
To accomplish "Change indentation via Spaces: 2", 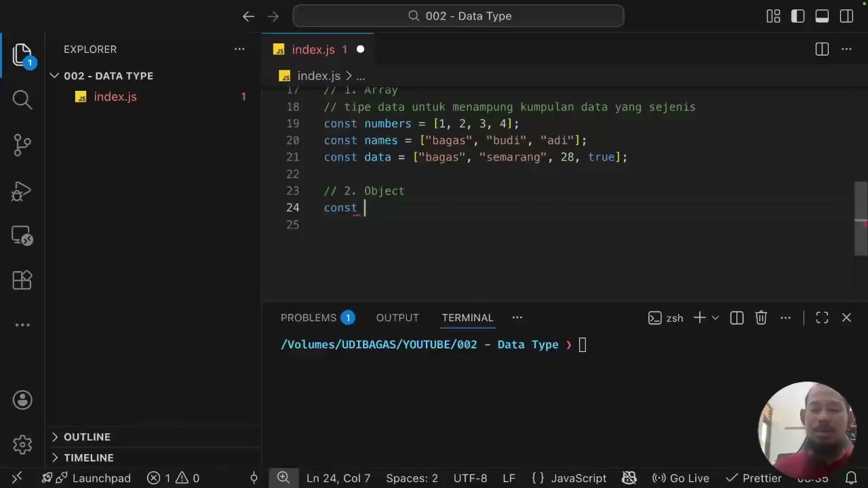I will (x=412, y=478).
